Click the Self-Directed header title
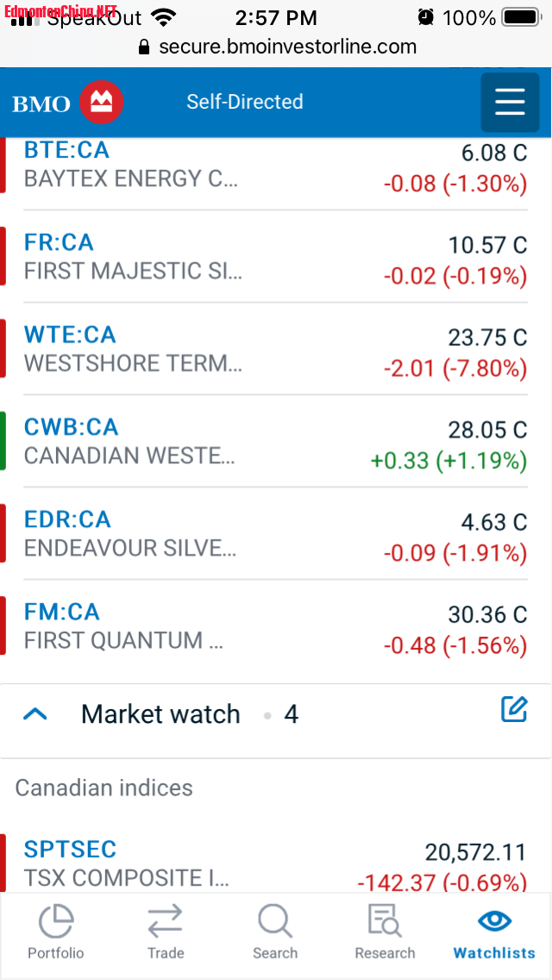The width and height of the screenshot is (552, 980). [x=245, y=102]
